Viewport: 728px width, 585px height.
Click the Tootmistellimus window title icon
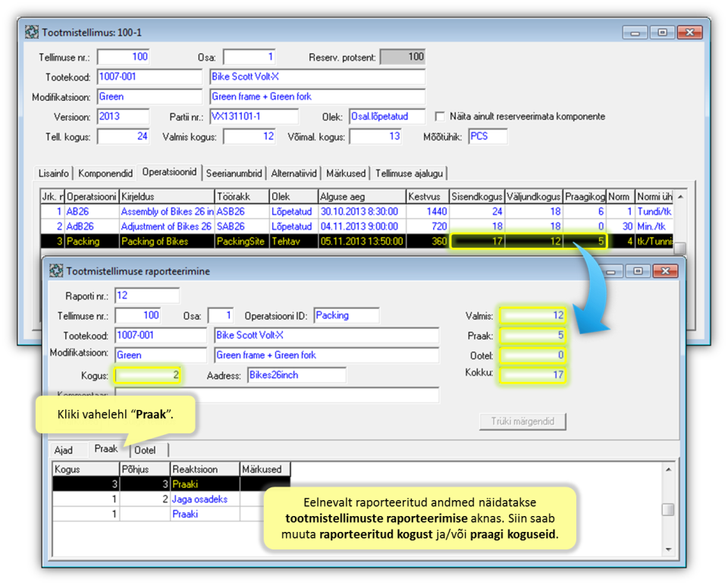[32, 33]
